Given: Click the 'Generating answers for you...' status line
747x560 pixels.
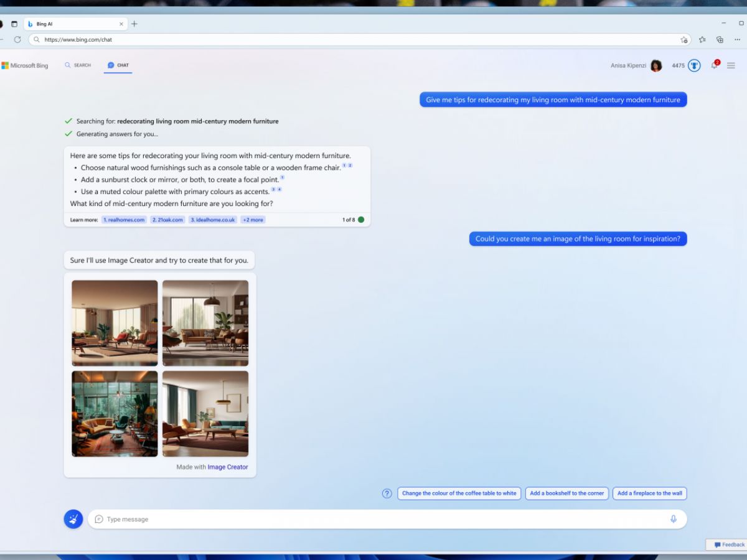Looking at the screenshot, I should (117, 134).
